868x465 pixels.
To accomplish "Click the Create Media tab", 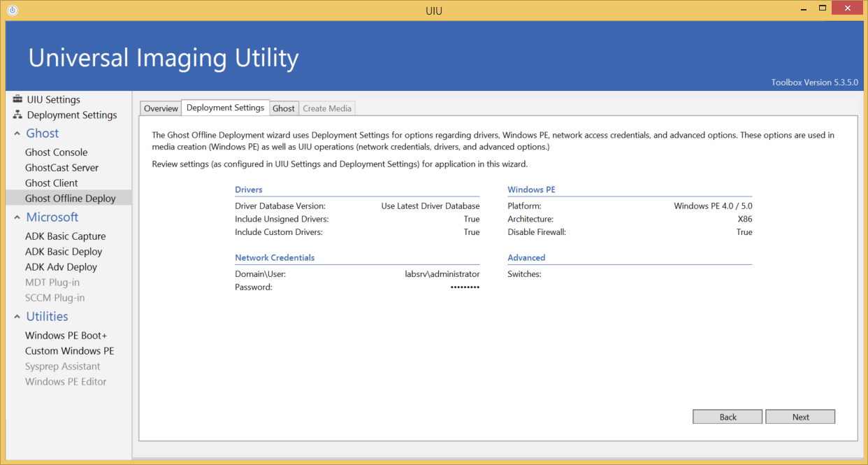I will coord(327,108).
